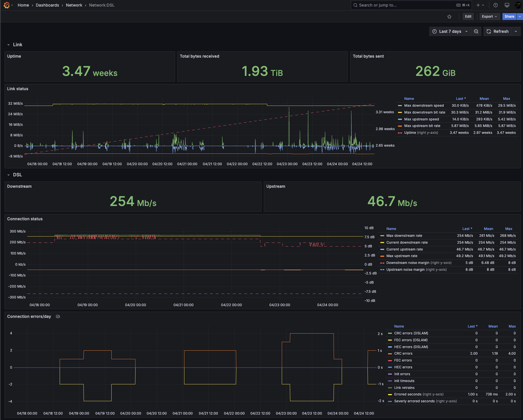Select the Link retrains legend label
The image size is (523, 420).
pos(404,388)
